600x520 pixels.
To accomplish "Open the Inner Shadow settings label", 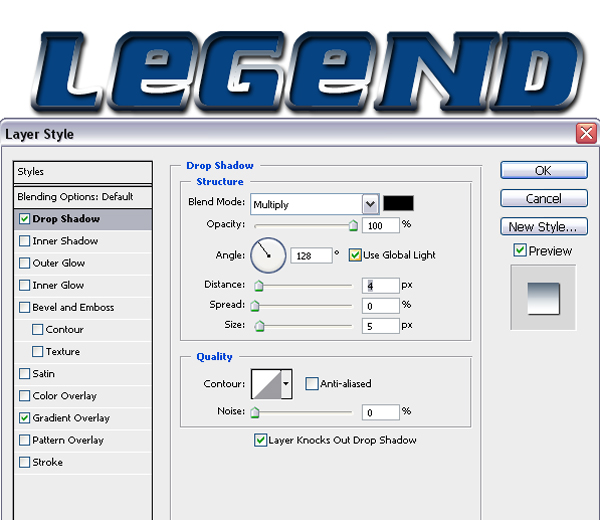I will [x=65, y=241].
